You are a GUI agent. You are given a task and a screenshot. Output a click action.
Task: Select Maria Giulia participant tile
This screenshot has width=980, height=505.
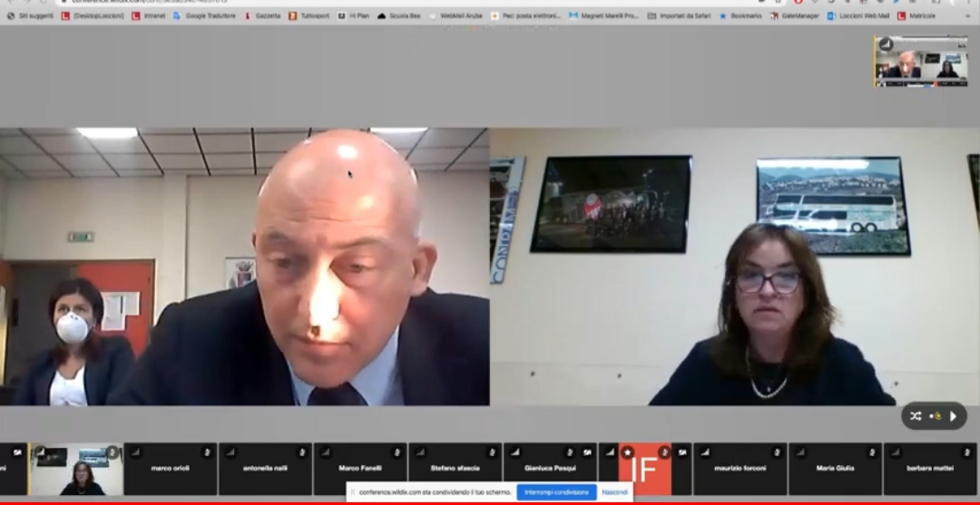click(836, 469)
